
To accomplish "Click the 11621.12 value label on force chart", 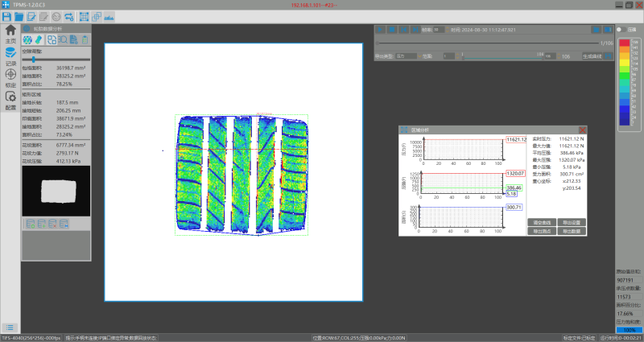I will click(x=516, y=139).
